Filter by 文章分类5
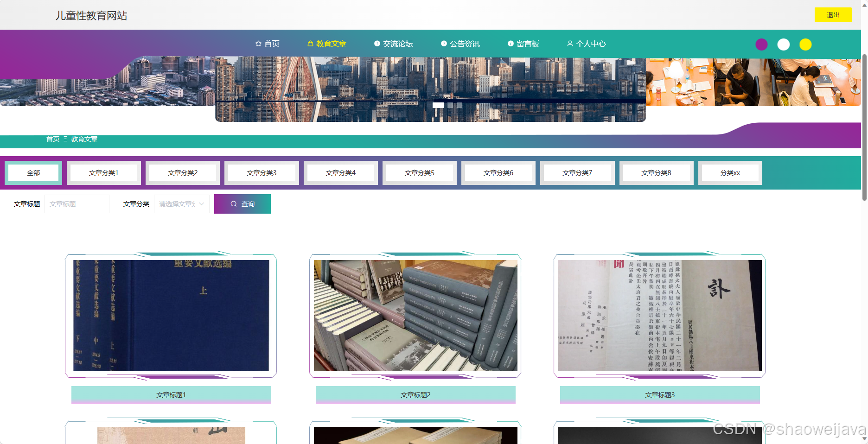868x444 pixels. 420,173
